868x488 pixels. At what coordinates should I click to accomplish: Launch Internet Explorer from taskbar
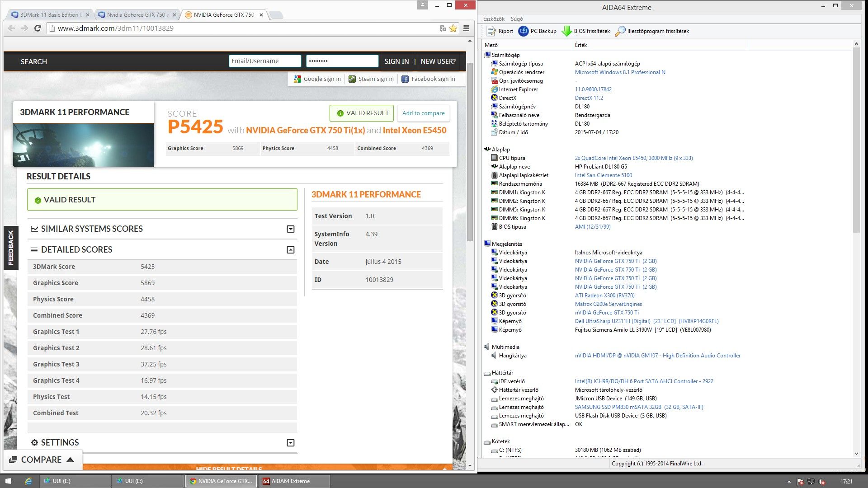click(28, 481)
